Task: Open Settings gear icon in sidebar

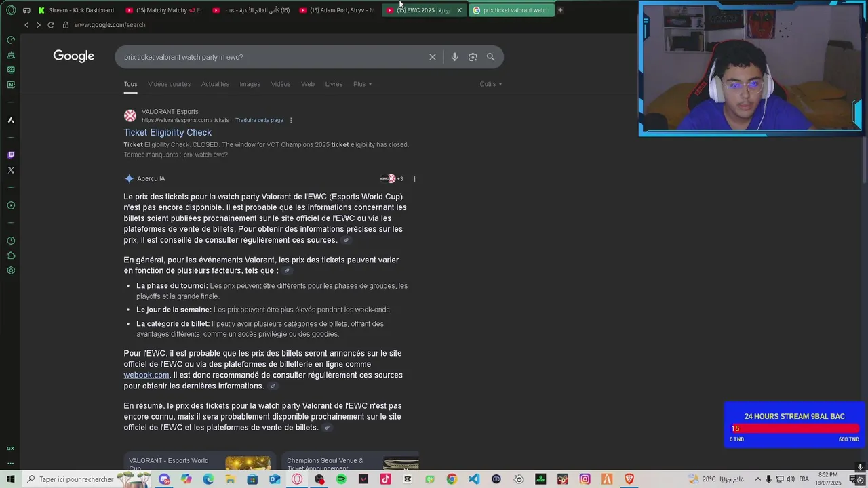Action: click(x=11, y=270)
